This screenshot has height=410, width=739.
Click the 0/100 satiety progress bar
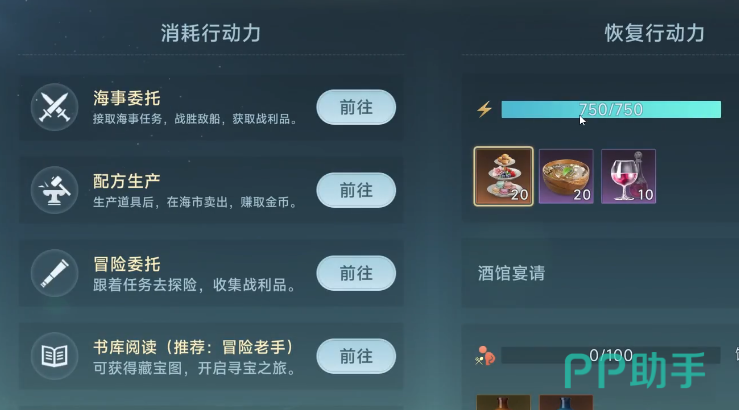pyautogui.click(x=611, y=355)
